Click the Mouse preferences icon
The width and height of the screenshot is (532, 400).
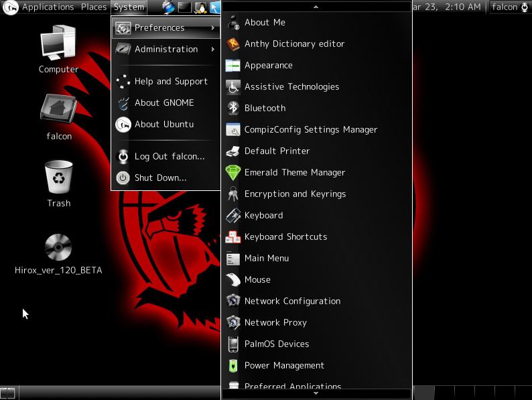(x=233, y=279)
